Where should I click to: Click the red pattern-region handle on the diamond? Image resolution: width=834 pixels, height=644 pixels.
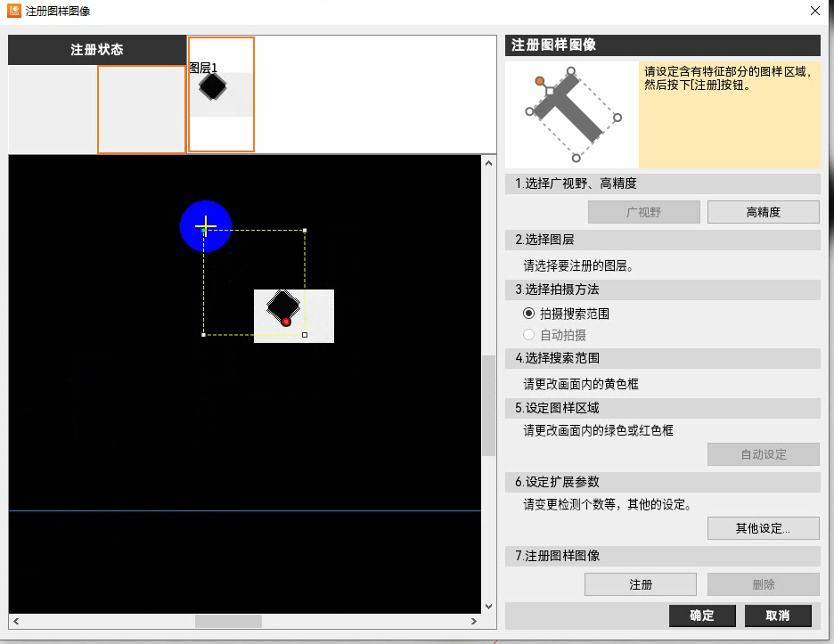(286, 322)
